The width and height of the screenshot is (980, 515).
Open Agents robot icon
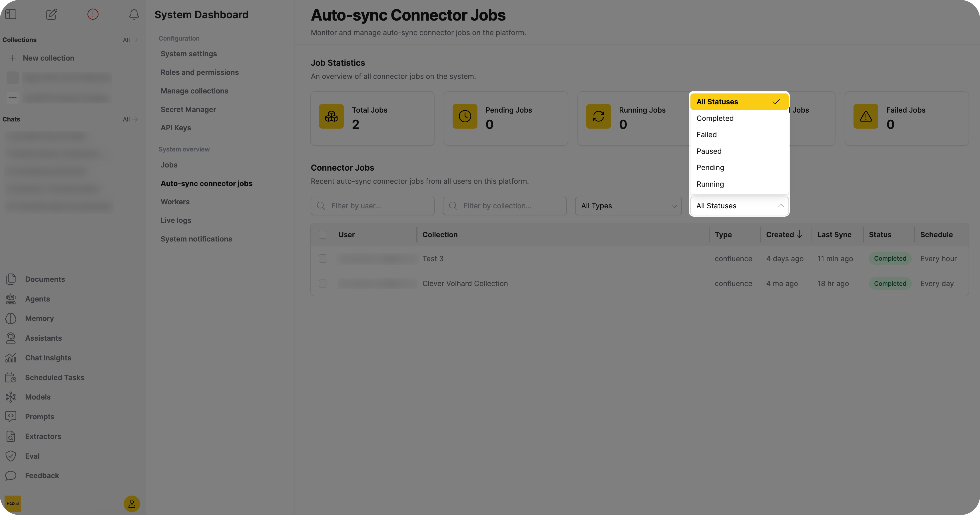(11, 299)
